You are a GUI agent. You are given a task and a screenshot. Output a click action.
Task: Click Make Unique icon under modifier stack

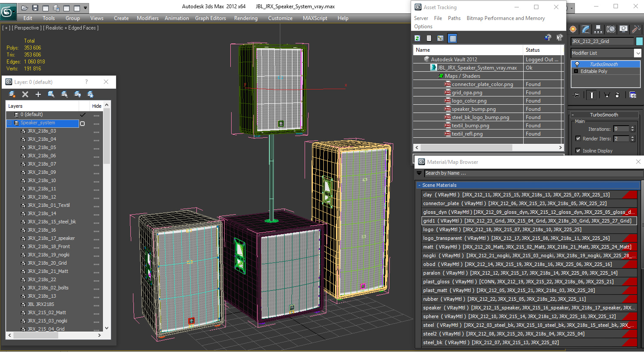(x=607, y=95)
